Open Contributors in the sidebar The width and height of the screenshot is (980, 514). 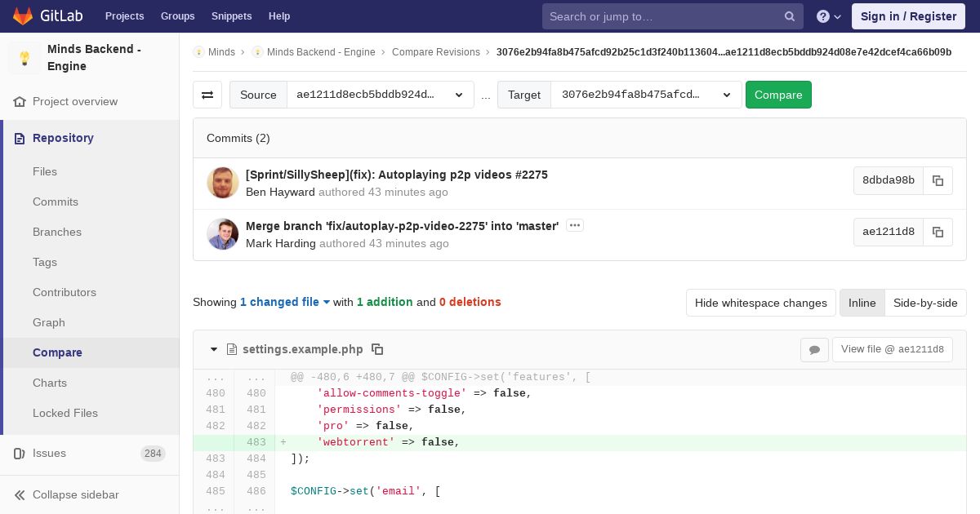coord(65,292)
